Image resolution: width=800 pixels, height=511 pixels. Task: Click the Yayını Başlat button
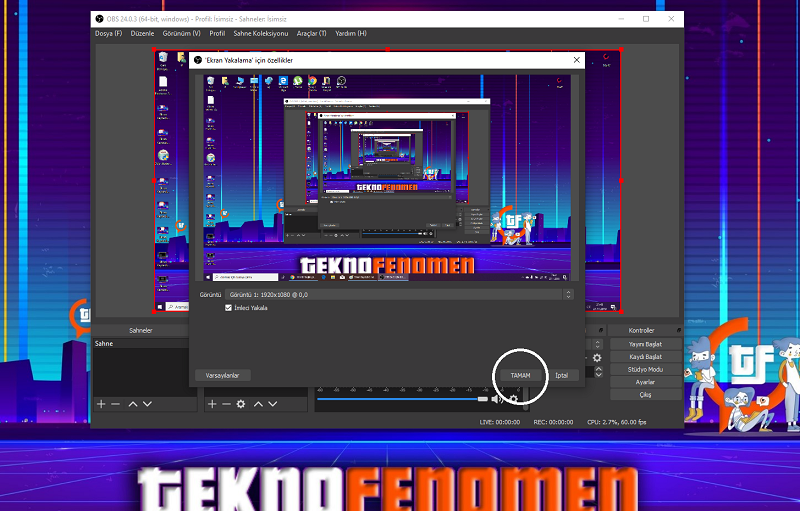point(645,344)
